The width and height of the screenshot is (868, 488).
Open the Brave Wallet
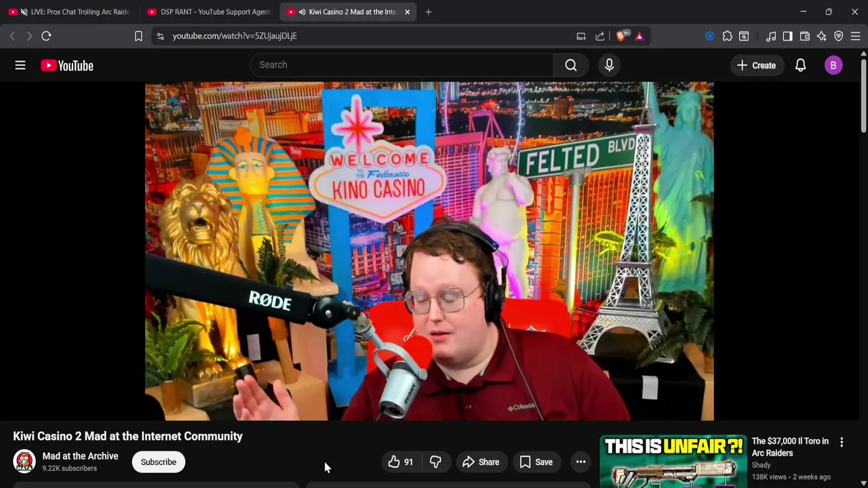[805, 36]
